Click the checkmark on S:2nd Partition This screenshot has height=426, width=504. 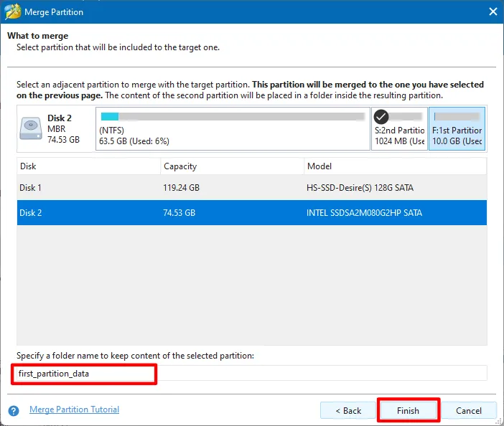pos(381,117)
